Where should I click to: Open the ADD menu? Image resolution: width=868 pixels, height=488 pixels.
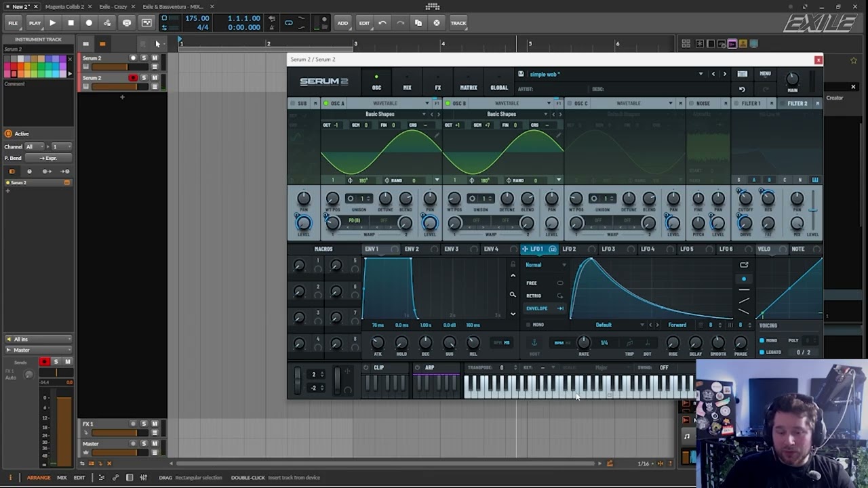342,23
